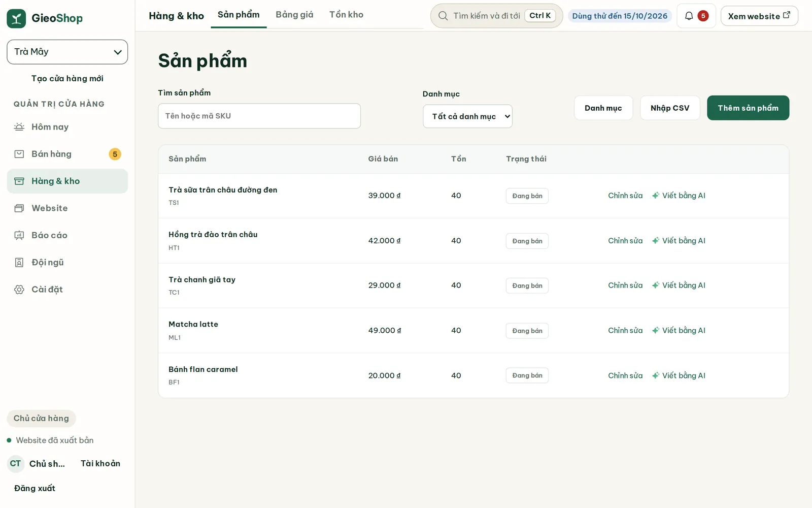Open the Xem website external link

click(759, 16)
